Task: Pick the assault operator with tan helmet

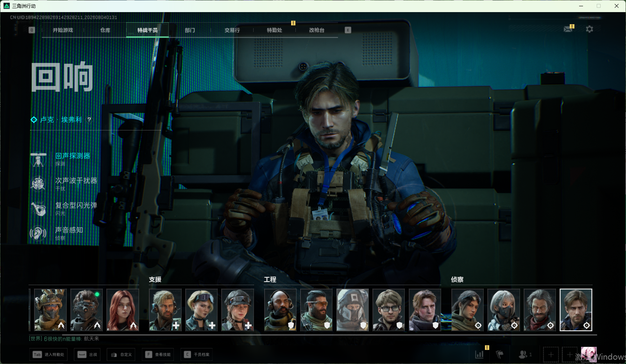Action: pyautogui.click(x=50, y=310)
